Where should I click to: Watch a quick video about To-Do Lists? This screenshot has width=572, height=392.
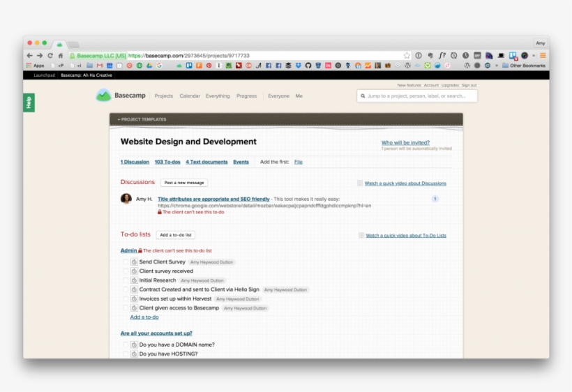point(406,236)
